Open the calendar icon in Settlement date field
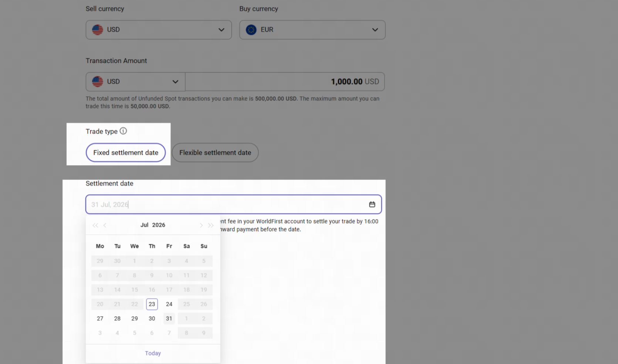This screenshot has width=618, height=364. tap(372, 204)
